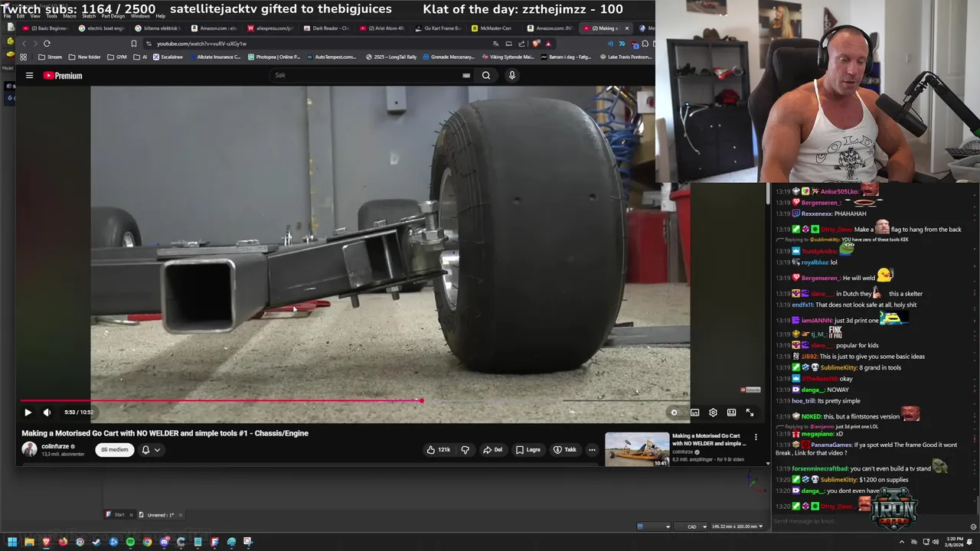This screenshot has width=980, height=551.
Task: Switch to aliexpress.com browser tab
Action: click(272, 28)
